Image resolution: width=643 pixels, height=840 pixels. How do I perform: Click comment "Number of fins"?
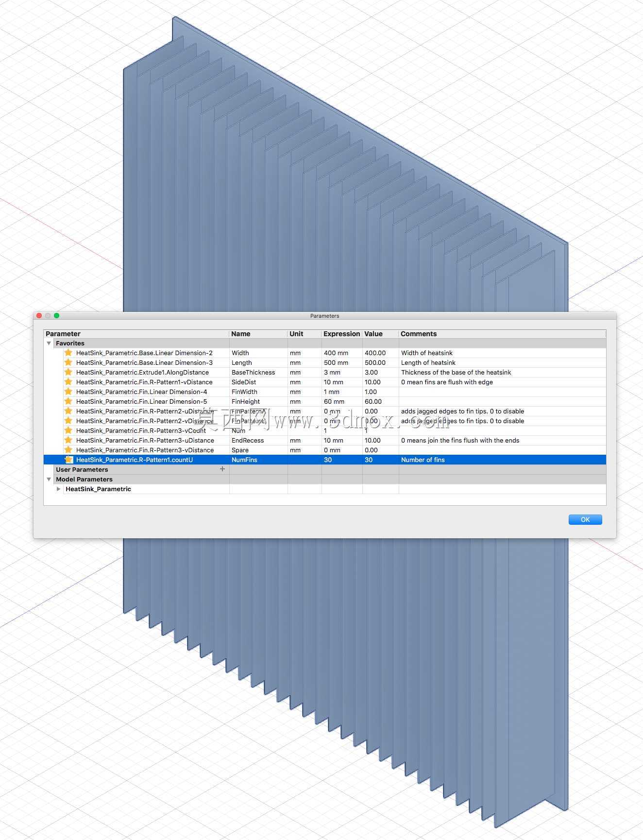pos(423,460)
